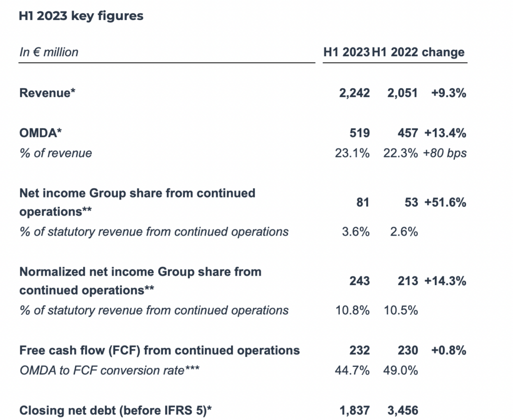Click the closing net debt value 1,837
513x420 pixels.
[355, 410]
